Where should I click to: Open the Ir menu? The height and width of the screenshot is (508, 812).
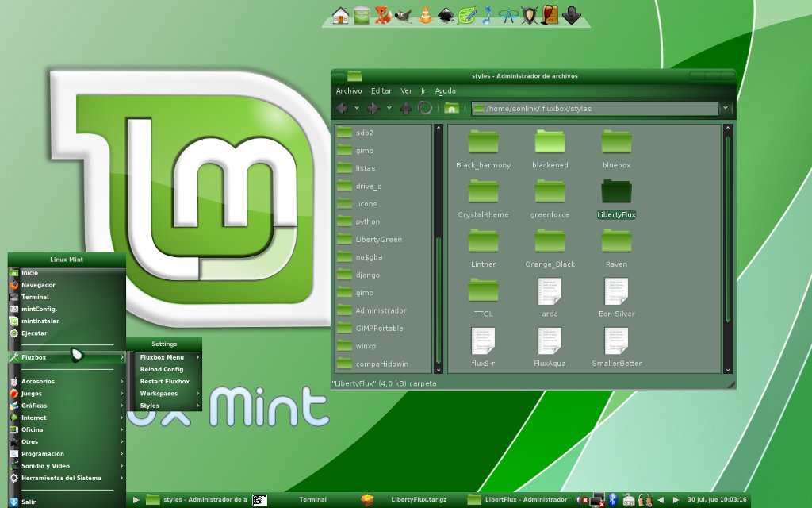click(x=423, y=90)
